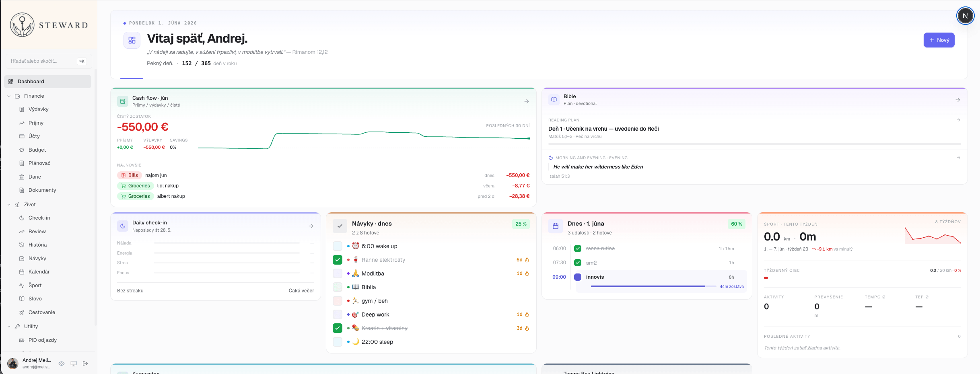Focus the Hľadať alebo skočiť search field
The image size is (980, 374).
(49, 61)
